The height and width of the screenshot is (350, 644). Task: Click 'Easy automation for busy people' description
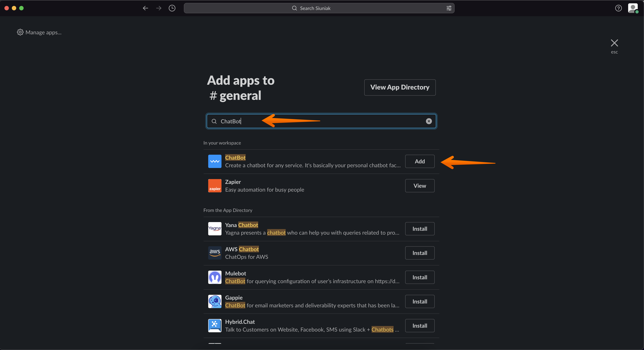pos(264,190)
